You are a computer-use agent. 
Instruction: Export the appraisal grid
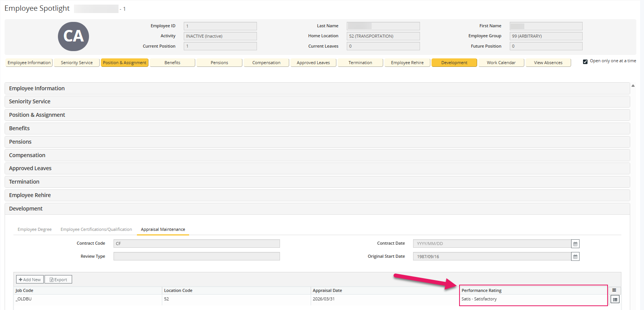tap(58, 280)
